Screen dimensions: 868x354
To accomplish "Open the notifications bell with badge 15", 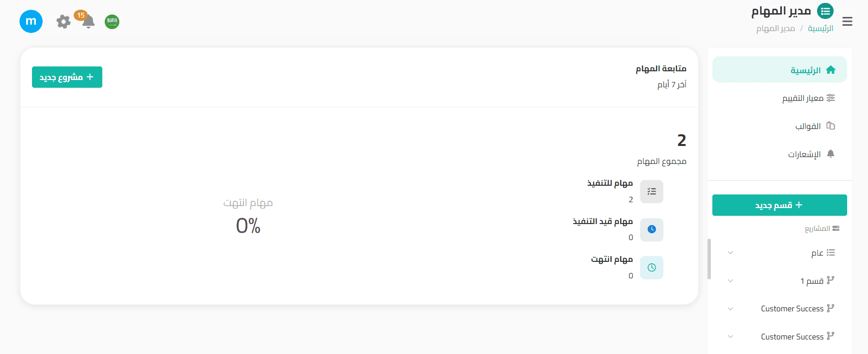I will (88, 22).
